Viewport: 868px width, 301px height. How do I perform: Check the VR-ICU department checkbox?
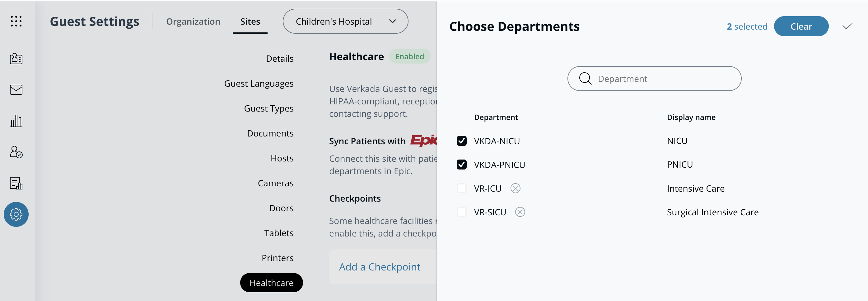click(462, 188)
